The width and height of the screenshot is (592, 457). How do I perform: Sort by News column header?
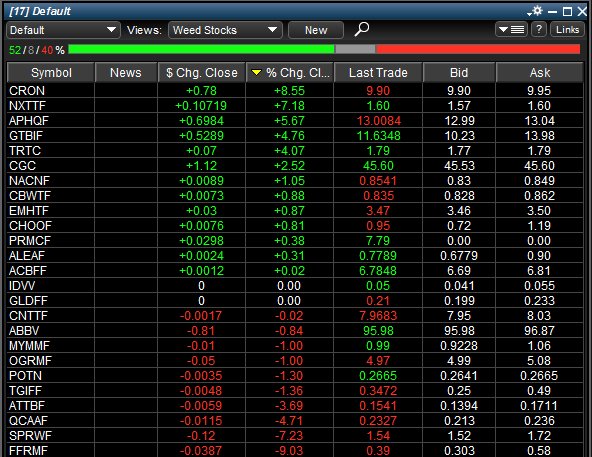coord(126,73)
